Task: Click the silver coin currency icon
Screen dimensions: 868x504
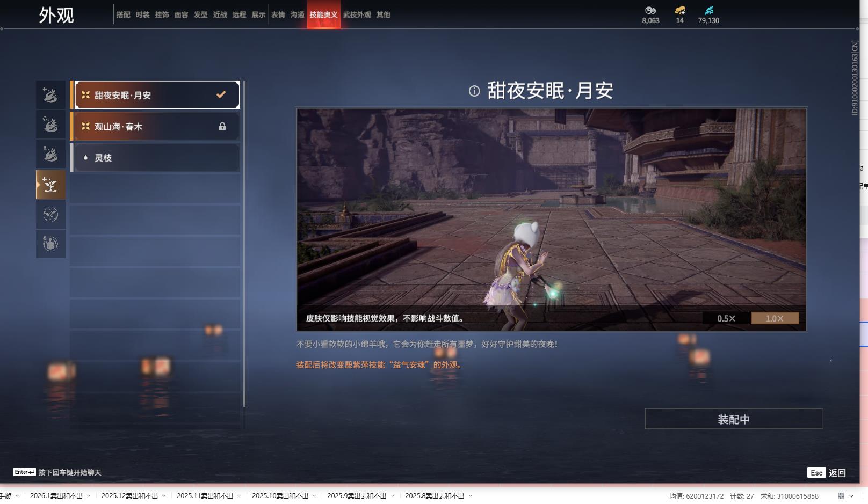Action: [x=650, y=10]
